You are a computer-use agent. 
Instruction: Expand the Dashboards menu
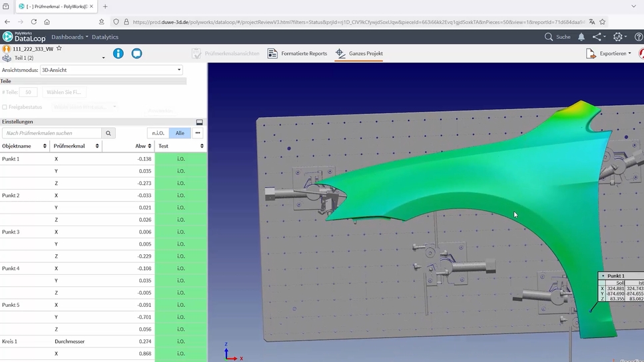(x=69, y=37)
